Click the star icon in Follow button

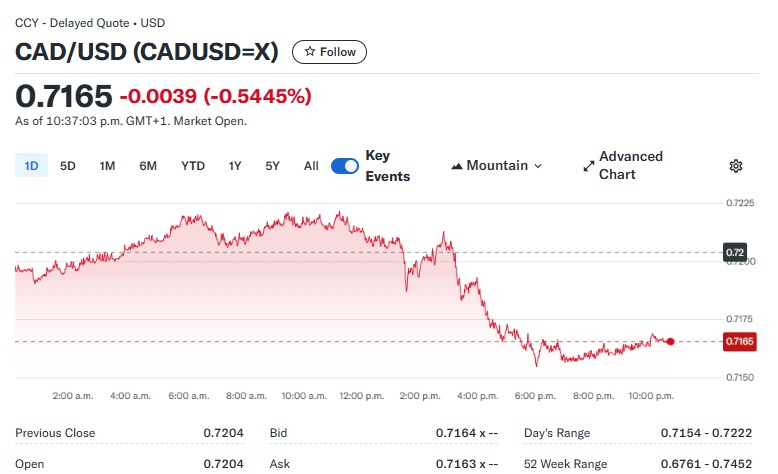click(310, 51)
